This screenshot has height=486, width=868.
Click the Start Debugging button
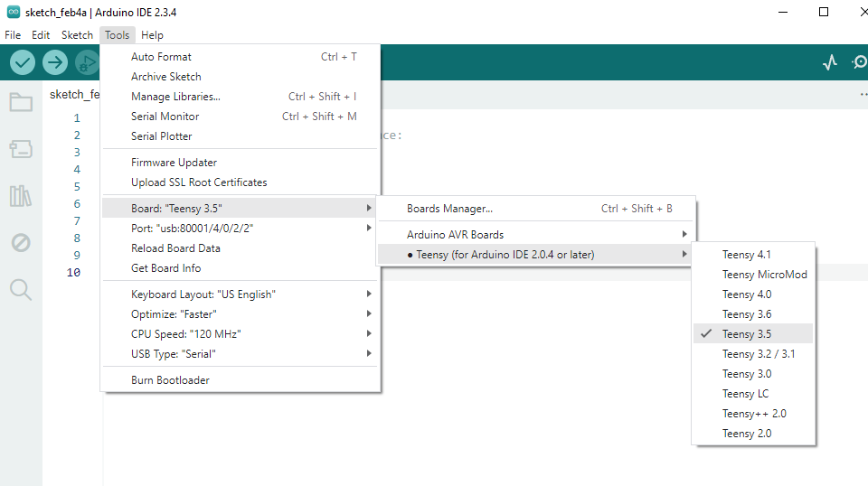point(87,62)
